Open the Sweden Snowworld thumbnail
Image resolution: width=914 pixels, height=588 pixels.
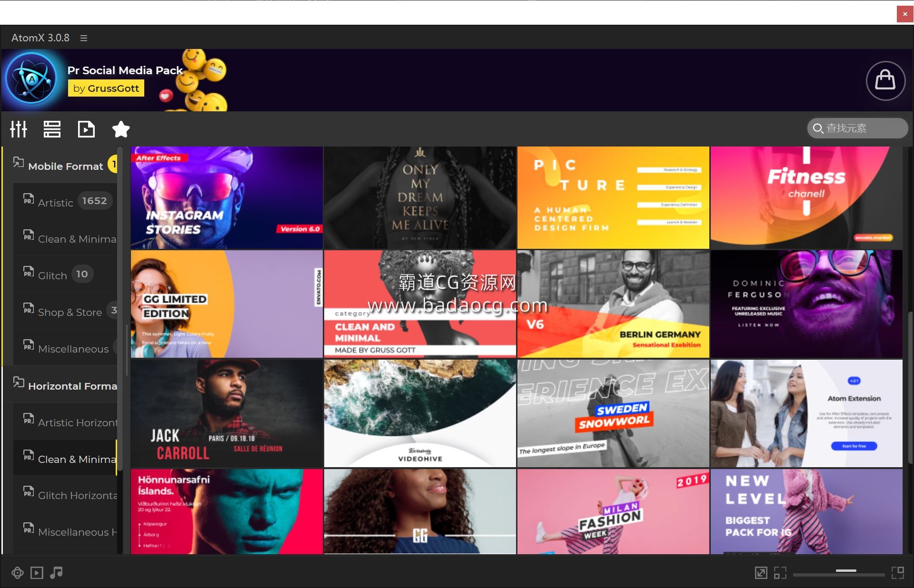coord(613,413)
